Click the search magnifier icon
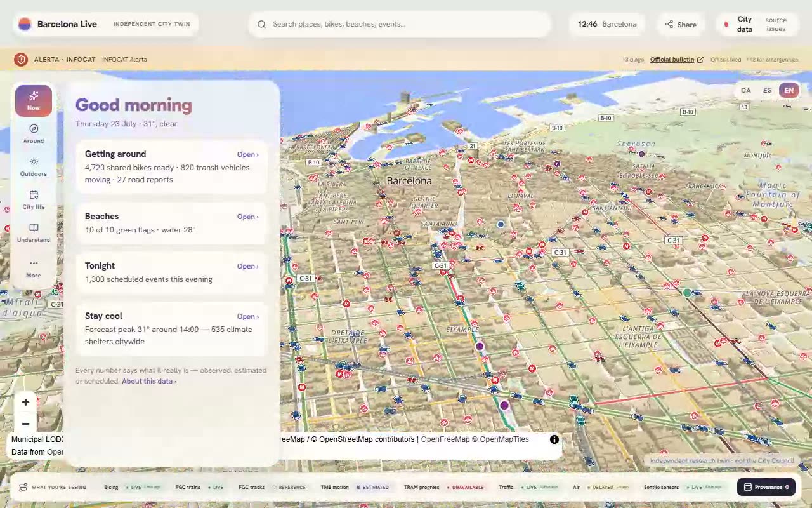Viewport: 812px width, 508px height. [261, 24]
